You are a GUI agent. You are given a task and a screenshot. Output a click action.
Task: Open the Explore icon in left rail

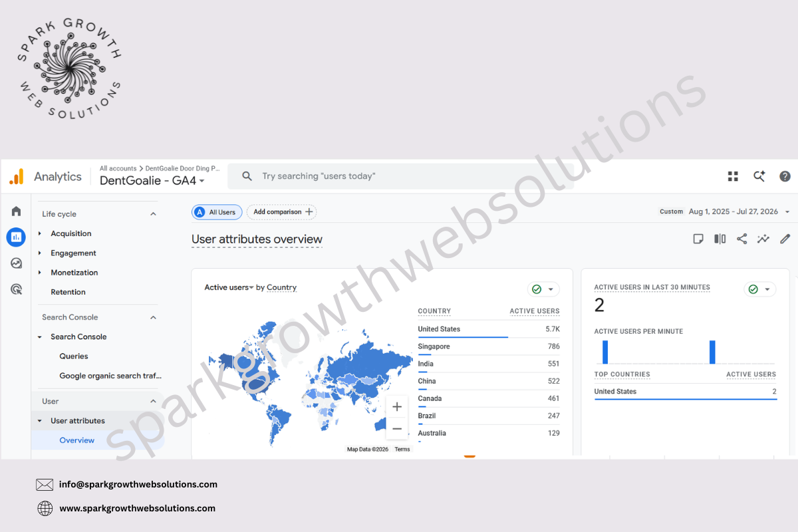point(16,263)
